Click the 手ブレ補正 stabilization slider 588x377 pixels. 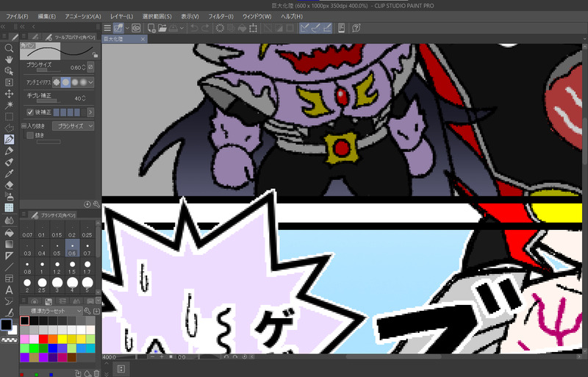pyautogui.click(x=47, y=101)
